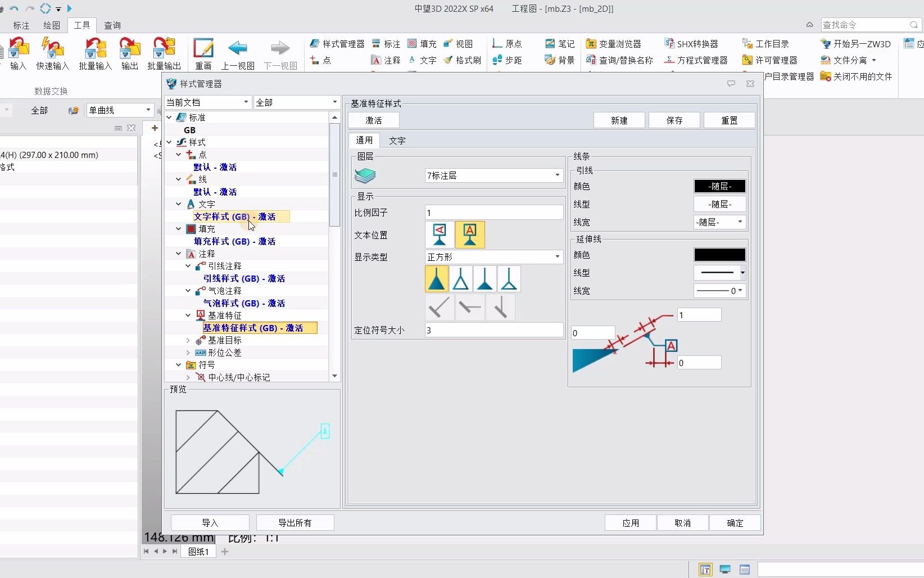
Task: Click the 新建 button
Action: coord(619,120)
